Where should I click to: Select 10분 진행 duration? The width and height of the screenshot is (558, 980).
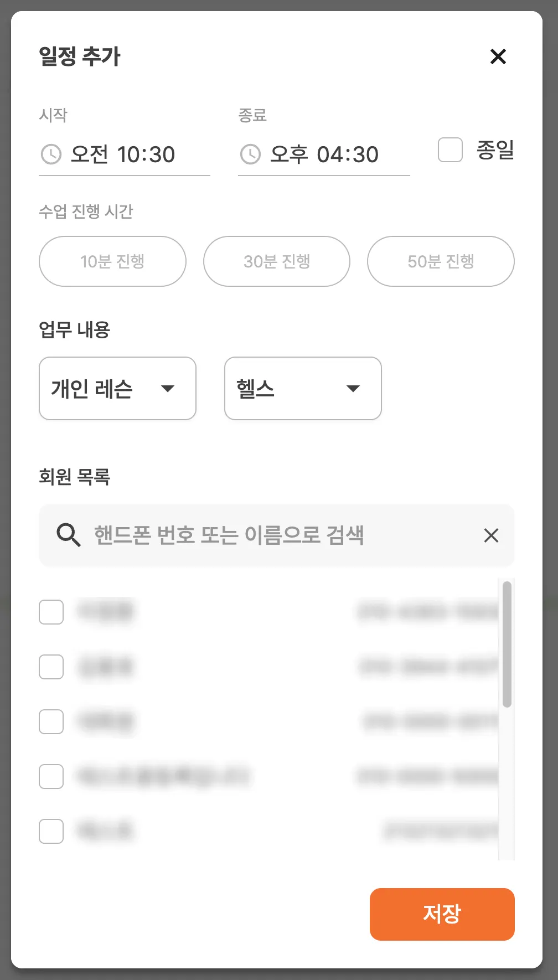click(112, 261)
